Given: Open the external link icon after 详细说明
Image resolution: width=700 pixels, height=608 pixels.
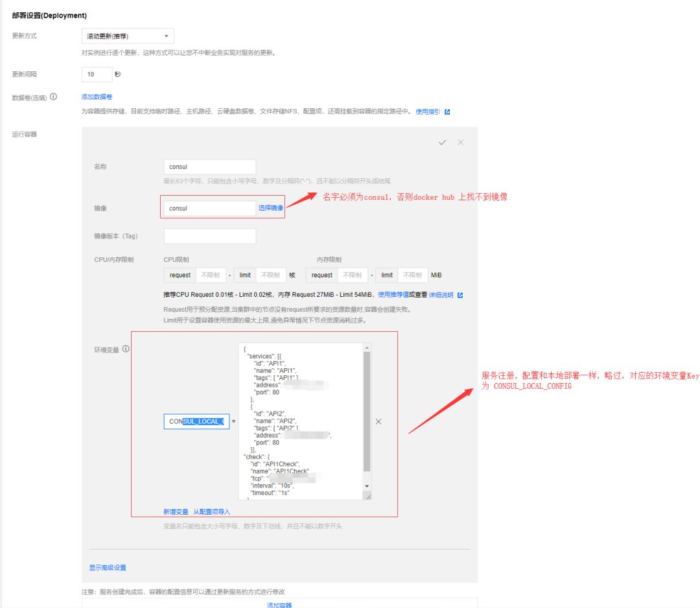Looking at the screenshot, I should point(460,295).
